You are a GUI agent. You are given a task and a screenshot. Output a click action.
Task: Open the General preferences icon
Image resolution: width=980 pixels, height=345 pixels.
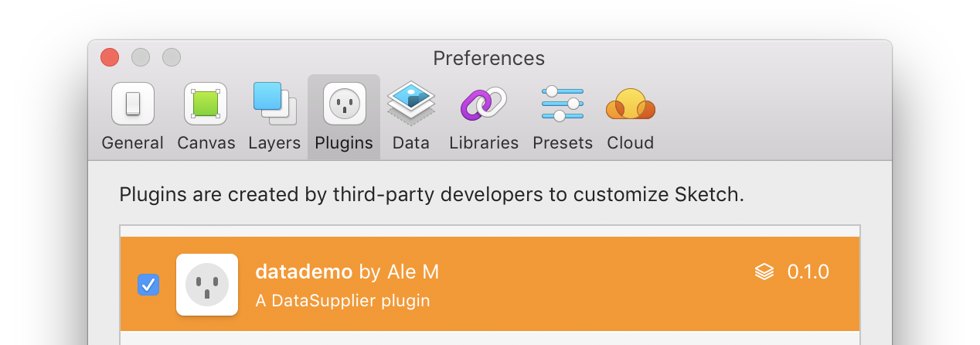132,104
